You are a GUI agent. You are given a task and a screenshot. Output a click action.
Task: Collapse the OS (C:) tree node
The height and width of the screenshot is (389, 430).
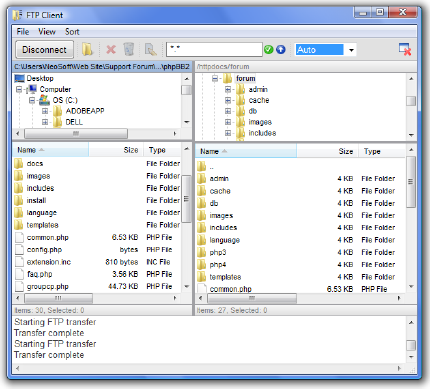pos(32,100)
